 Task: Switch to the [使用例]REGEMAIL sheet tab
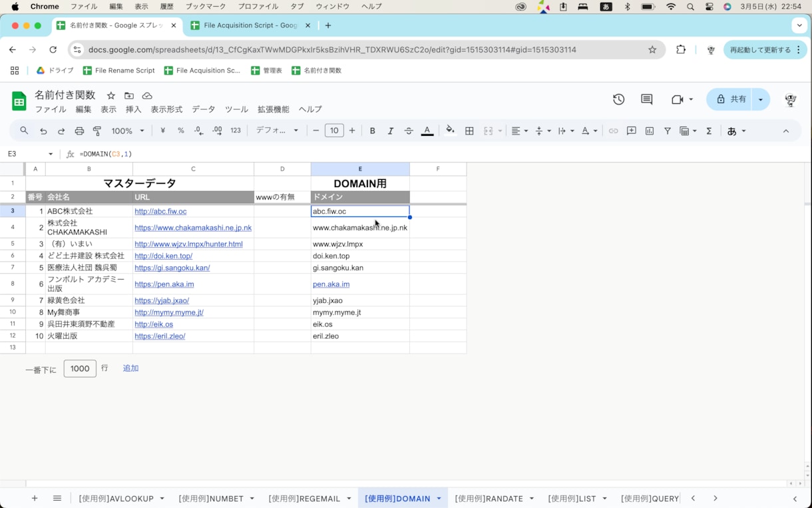click(x=304, y=499)
